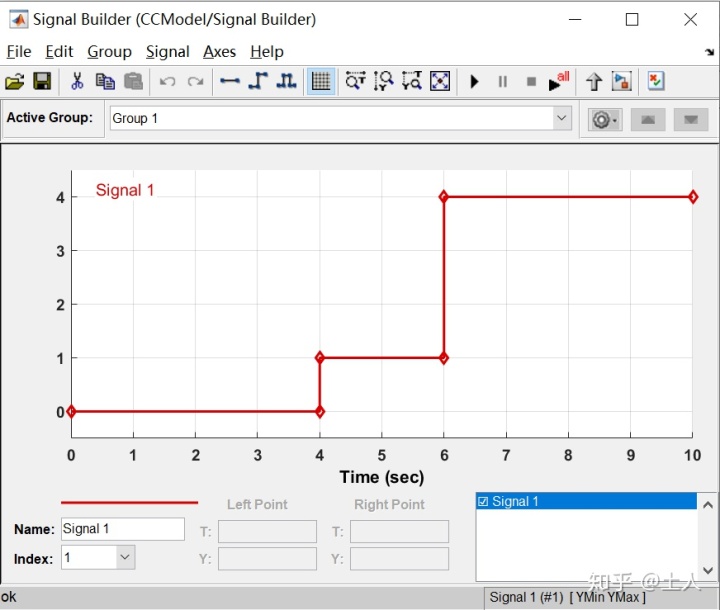
Task: Pause the simulation
Action: pos(503,82)
